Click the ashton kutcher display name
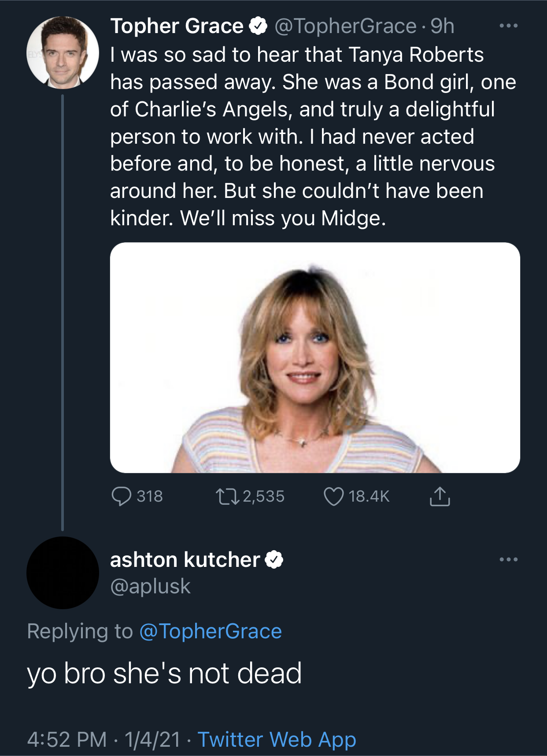This screenshot has width=547, height=756. click(x=185, y=560)
